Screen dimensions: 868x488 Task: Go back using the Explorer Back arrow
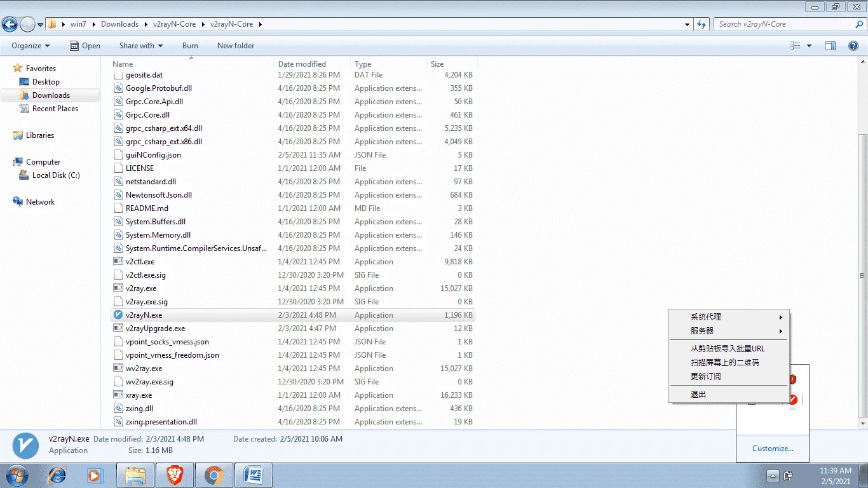10,24
